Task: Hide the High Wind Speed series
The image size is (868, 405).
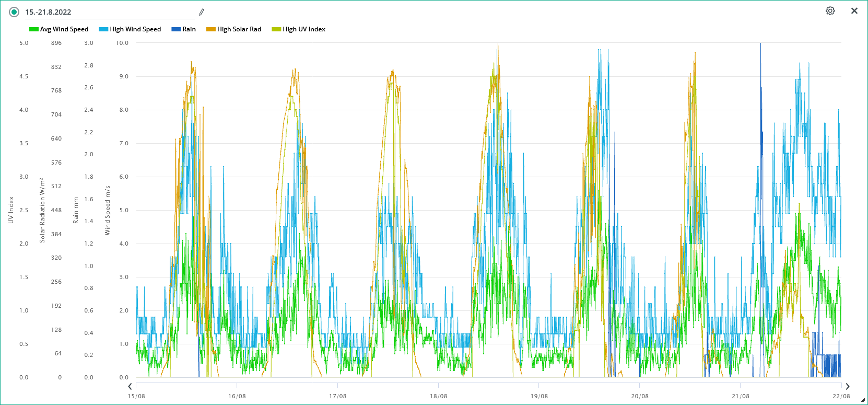Action: [130, 29]
